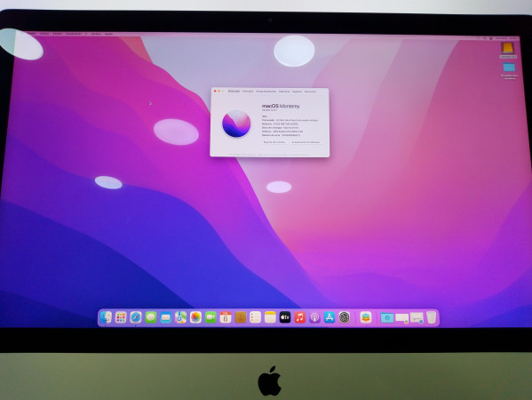Launch Reminders from the Dock
Viewport: 532px width, 400px height.
[x=255, y=317]
